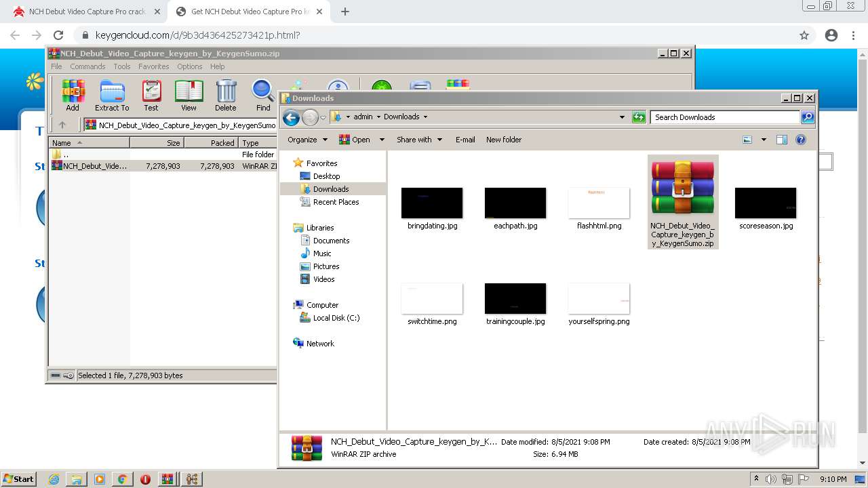Click the search magnifier button in Explorer
The width and height of the screenshot is (868, 488).
(808, 117)
